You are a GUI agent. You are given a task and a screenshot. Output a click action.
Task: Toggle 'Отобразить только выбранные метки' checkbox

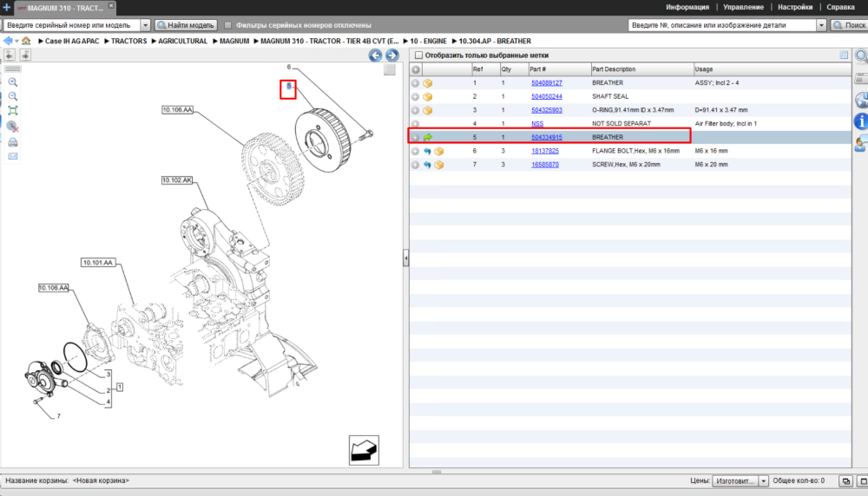tap(419, 55)
